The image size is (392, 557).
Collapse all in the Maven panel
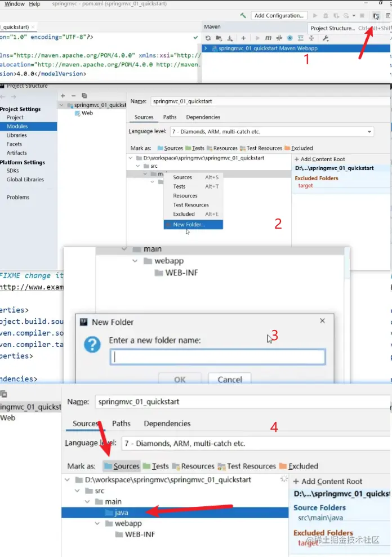(x=311, y=38)
